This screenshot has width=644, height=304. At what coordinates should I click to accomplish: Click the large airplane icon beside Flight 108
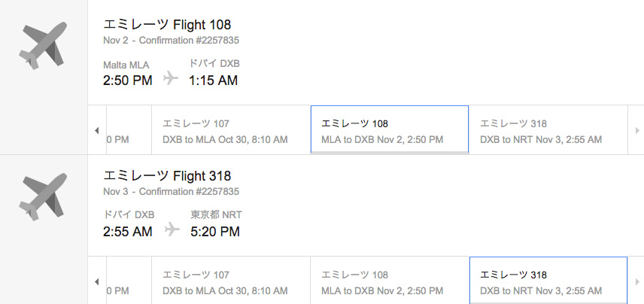click(42, 47)
